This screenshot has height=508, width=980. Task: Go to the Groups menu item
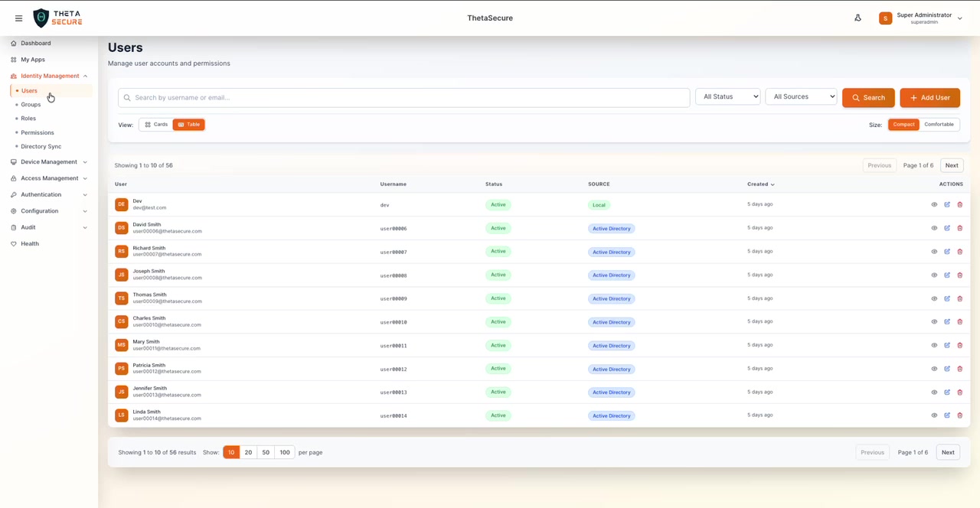click(31, 104)
